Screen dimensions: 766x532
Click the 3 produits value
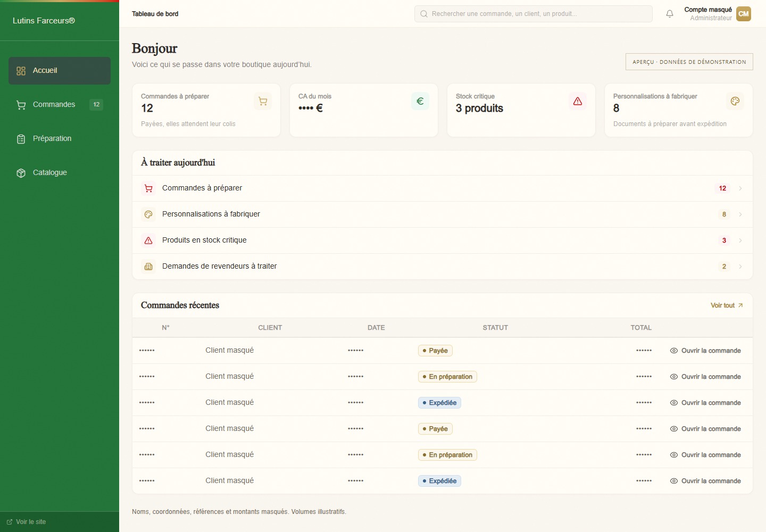tap(479, 109)
